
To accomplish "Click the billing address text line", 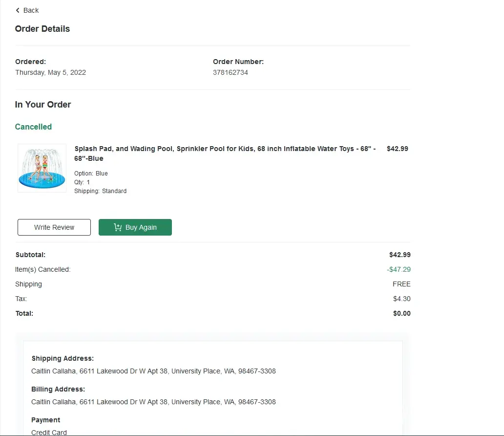I will (x=153, y=402).
